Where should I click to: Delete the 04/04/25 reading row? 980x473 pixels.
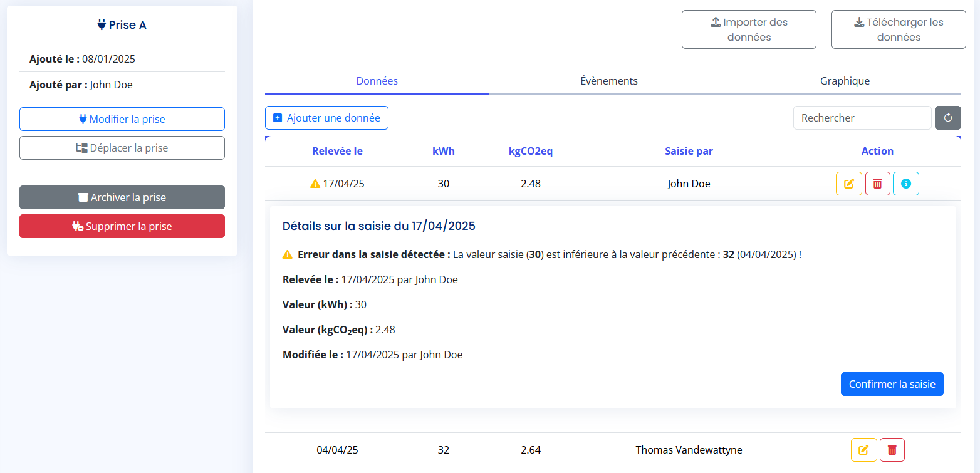(892, 450)
